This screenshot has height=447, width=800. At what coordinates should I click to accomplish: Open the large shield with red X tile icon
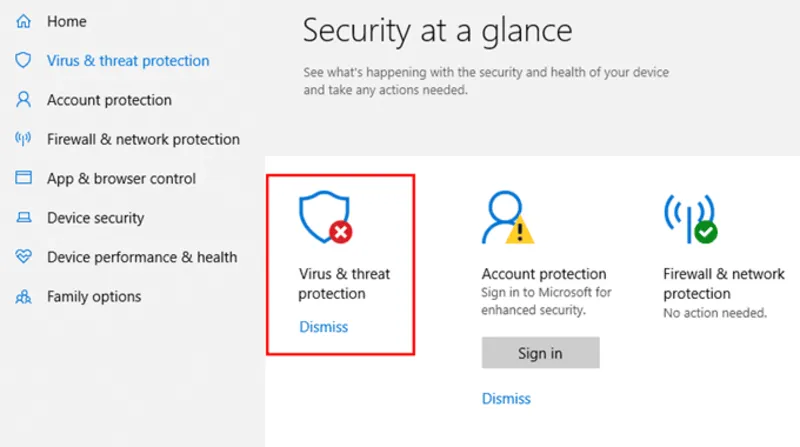click(x=326, y=217)
